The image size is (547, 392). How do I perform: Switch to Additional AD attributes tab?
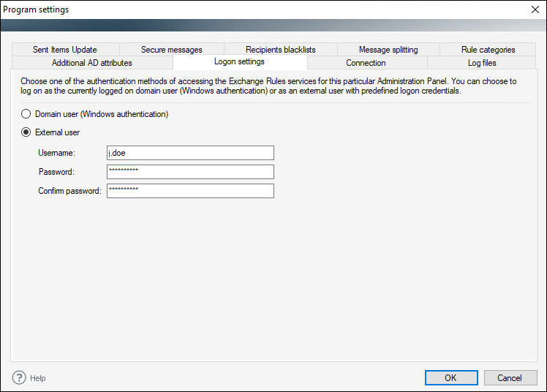92,63
